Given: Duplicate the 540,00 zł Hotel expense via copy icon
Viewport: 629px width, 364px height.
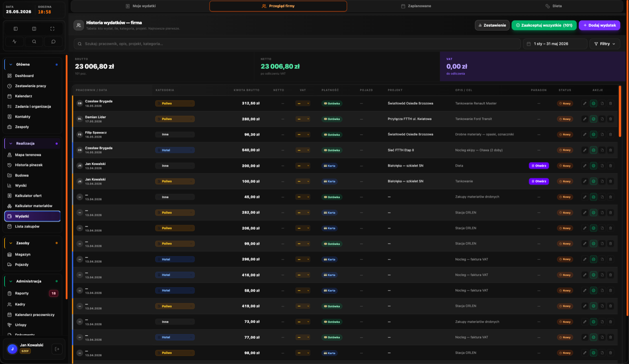Looking at the screenshot, I should point(602,150).
